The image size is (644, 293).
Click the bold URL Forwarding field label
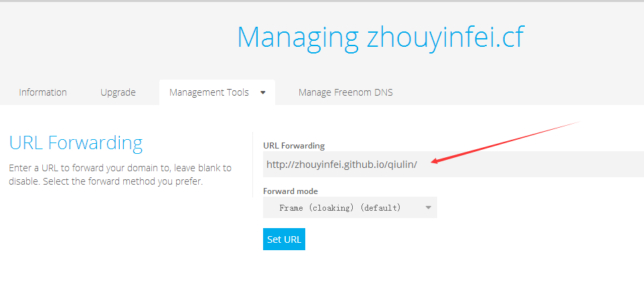(x=294, y=145)
